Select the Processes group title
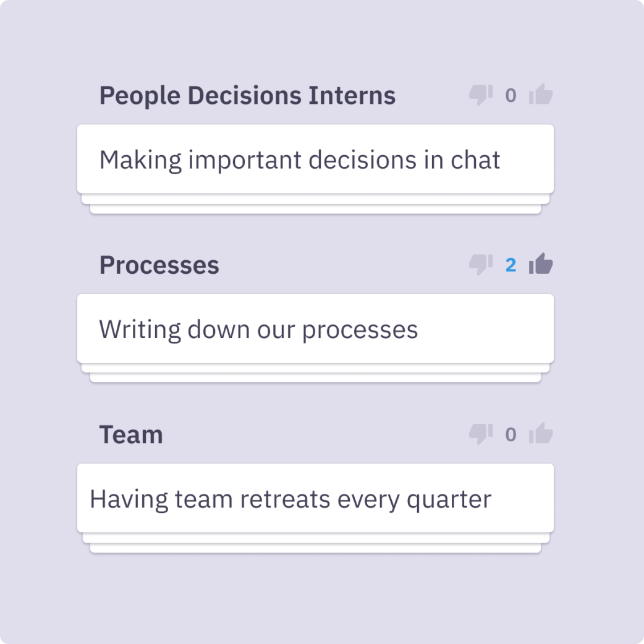 159,265
